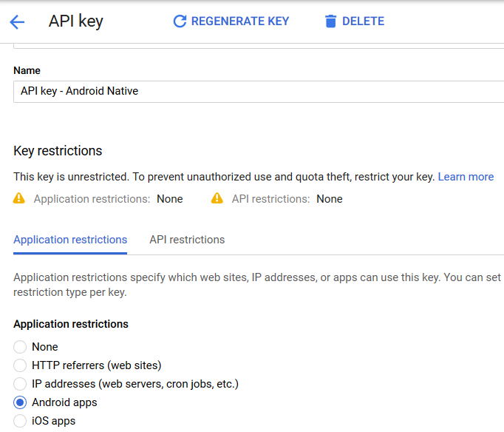Click the Name input field
Image resolution: width=504 pixels, height=432 pixels.
259,92
